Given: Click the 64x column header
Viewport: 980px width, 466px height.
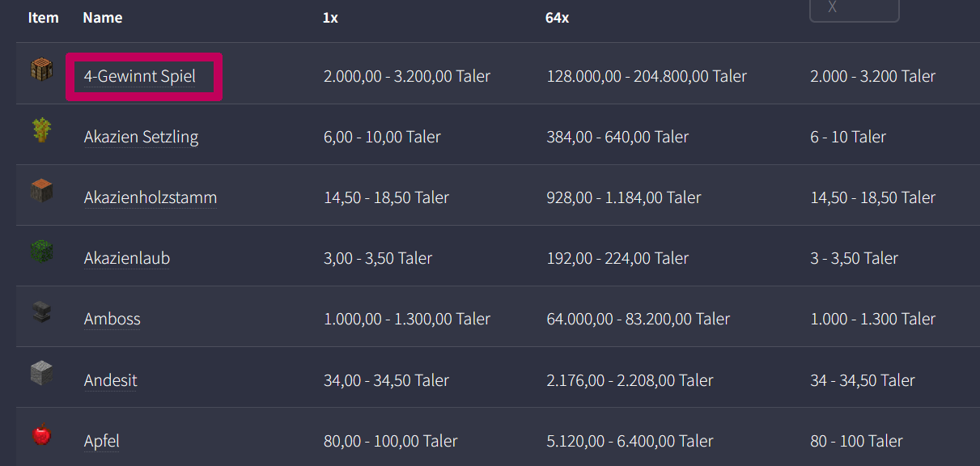Looking at the screenshot, I should coord(557,18).
